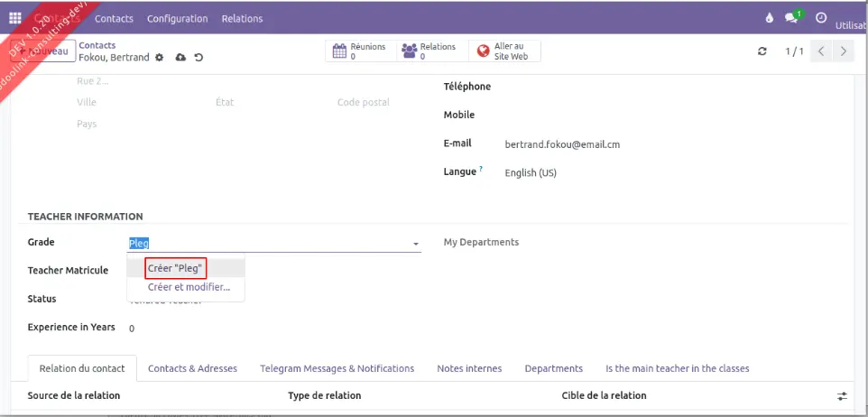
Task: Expand the Grade dropdown arrow
Action: click(416, 244)
